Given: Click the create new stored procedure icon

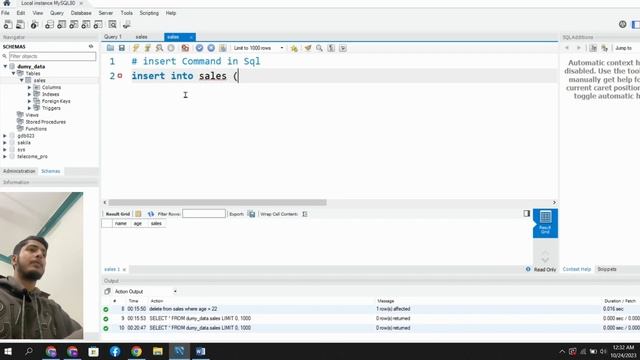Looking at the screenshot, I should tap(86, 24).
